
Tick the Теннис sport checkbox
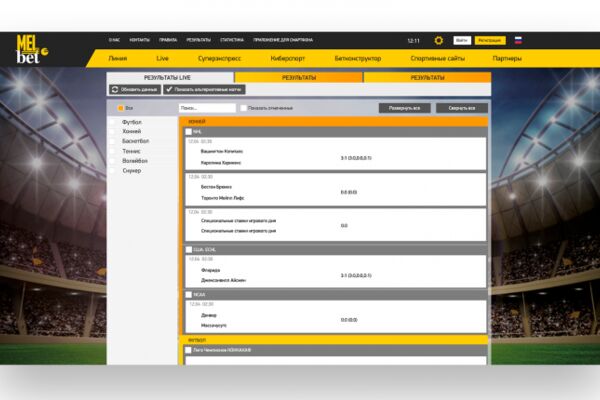112,151
